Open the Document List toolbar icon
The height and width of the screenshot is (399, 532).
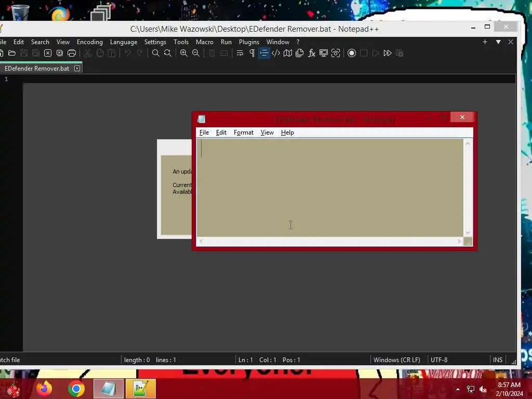point(300,53)
